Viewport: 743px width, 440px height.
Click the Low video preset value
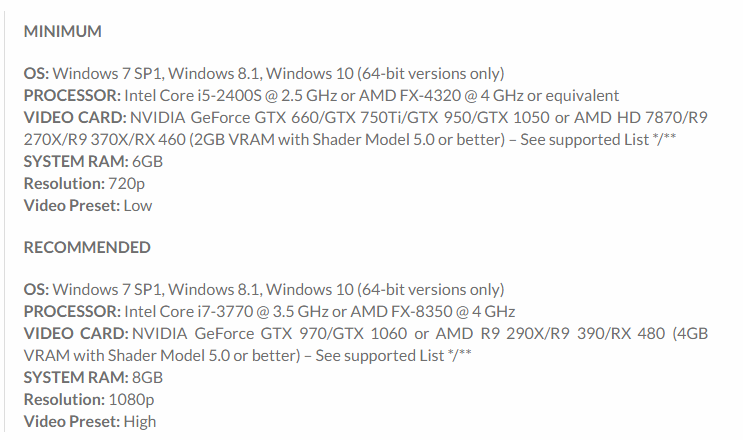(x=138, y=206)
